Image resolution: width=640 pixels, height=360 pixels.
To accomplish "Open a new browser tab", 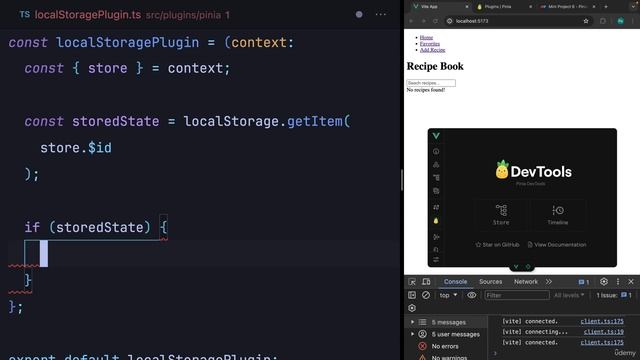I will (606, 7).
